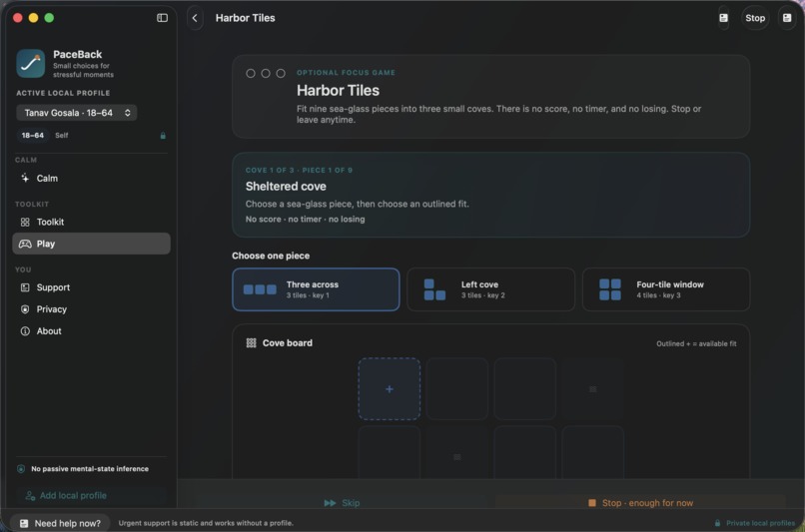Click the Support icon in sidebar
805x532 pixels.
[25, 287]
